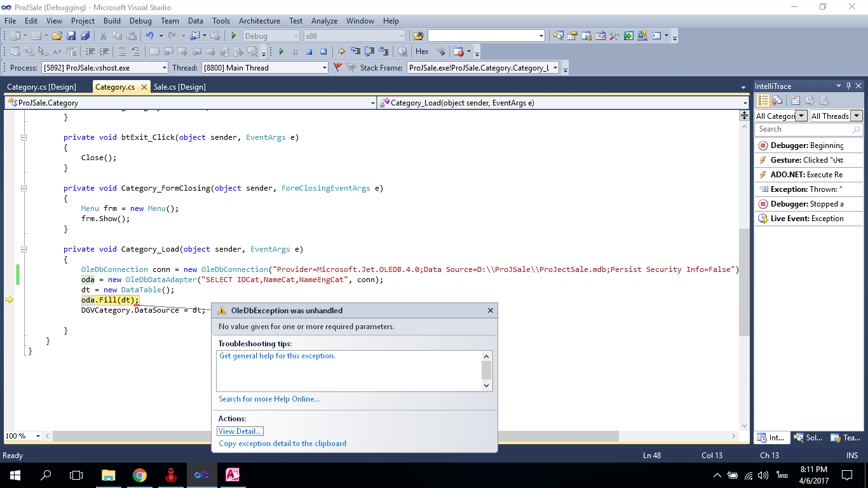Open Google Chrome from the Windows taskbar
Viewport: 868px width, 488px height.
[140, 475]
